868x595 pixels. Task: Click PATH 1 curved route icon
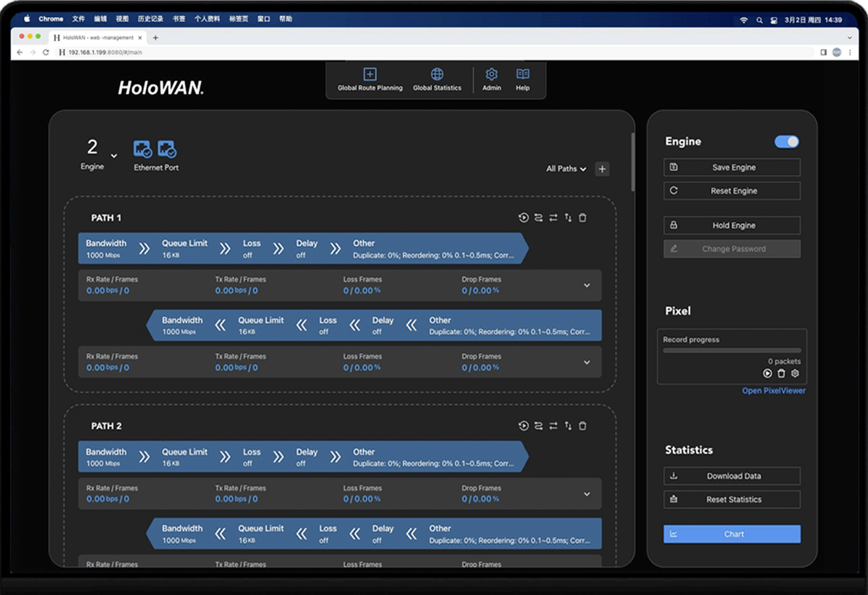click(x=538, y=218)
